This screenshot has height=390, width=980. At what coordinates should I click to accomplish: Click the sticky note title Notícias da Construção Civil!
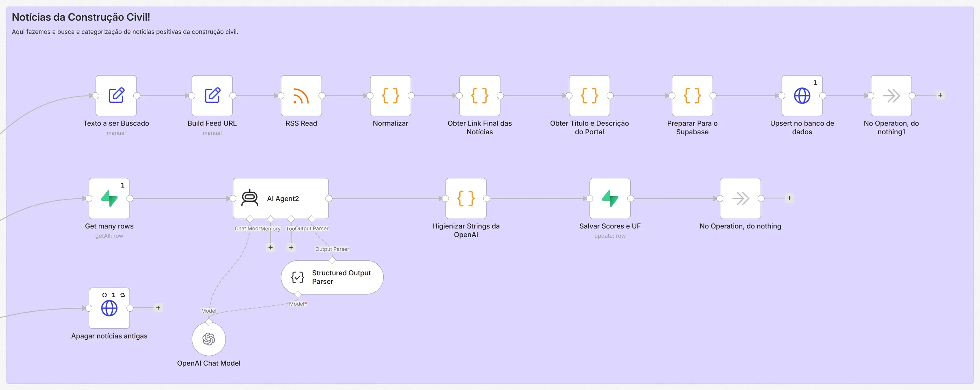point(81,17)
